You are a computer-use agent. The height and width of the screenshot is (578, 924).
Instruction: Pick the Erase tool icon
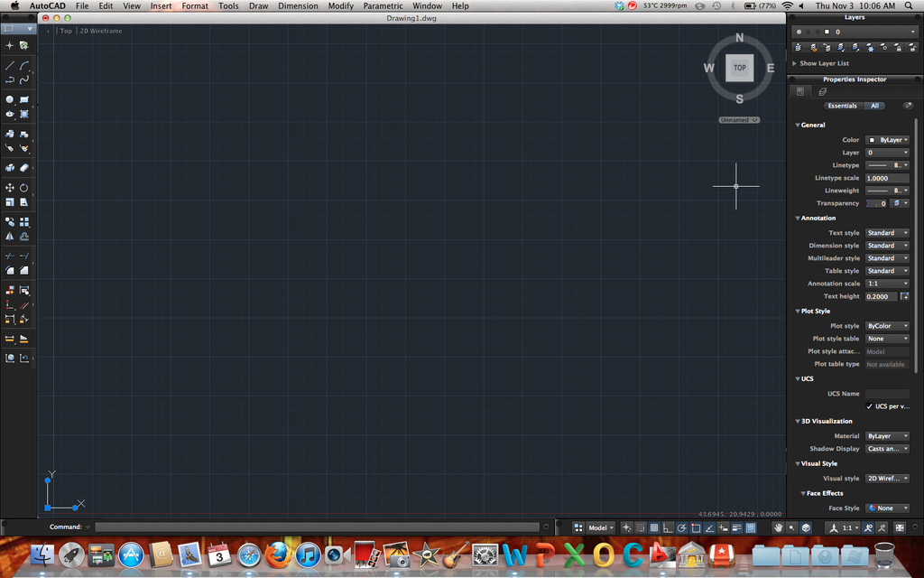pos(24,167)
